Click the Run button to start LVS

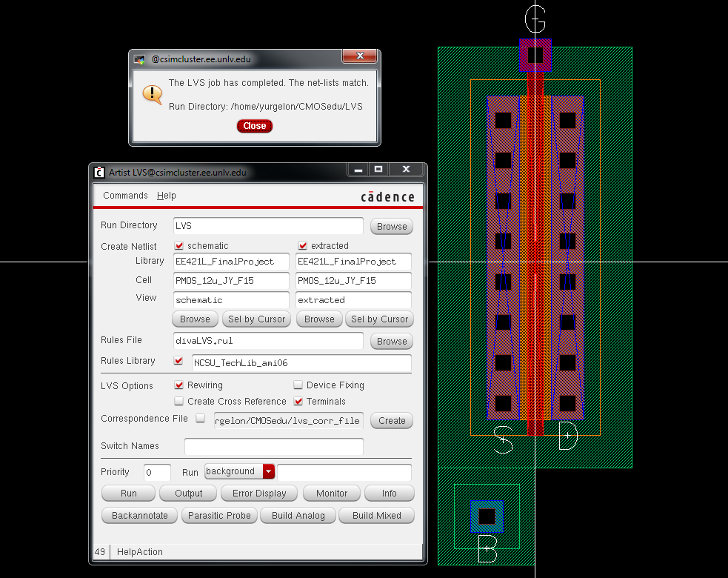[128, 494]
